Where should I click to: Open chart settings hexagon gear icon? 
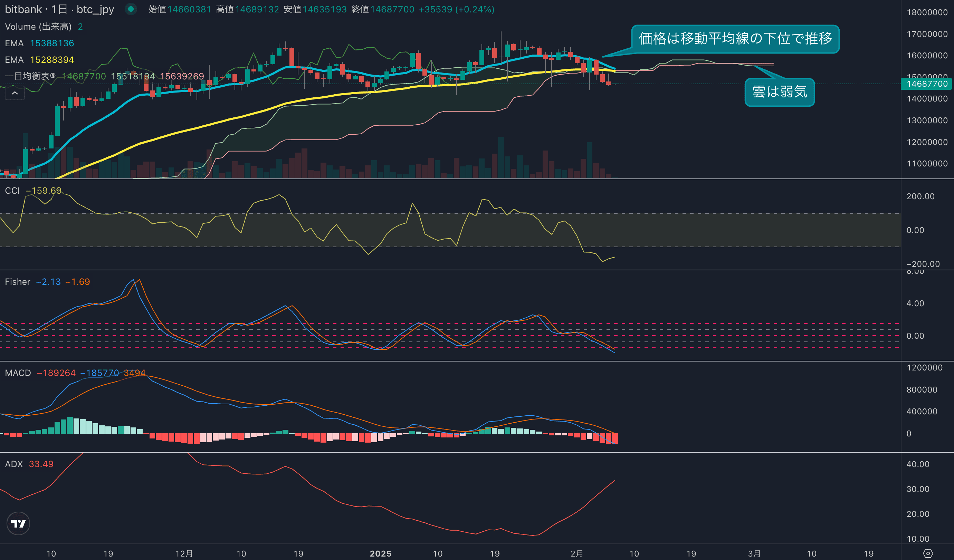[927, 553]
